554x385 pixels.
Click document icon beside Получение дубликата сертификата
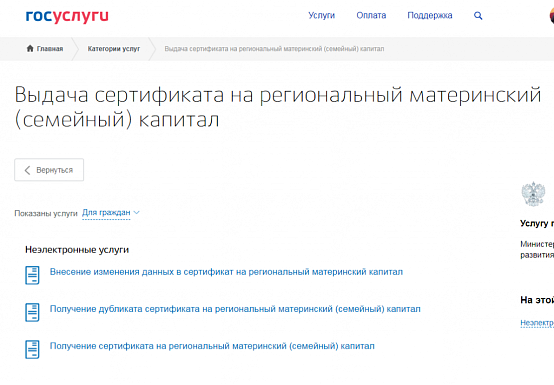click(x=32, y=312)
